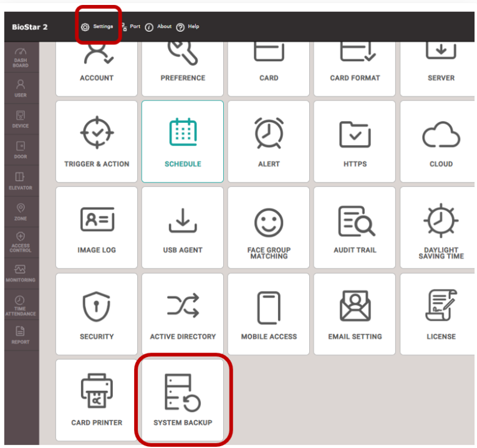Open the Card Printer settings tile
The image size is (477, 448).
(97, 400)
